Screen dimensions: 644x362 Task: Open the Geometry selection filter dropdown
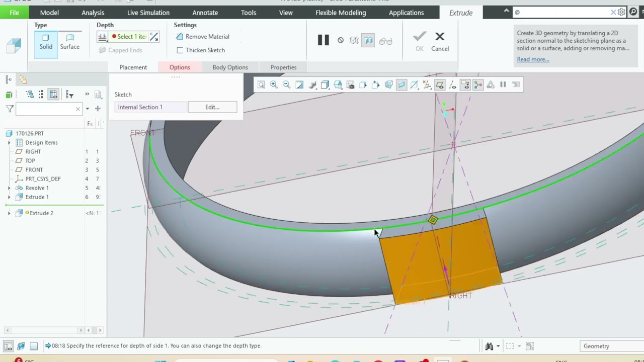point(612,346)
